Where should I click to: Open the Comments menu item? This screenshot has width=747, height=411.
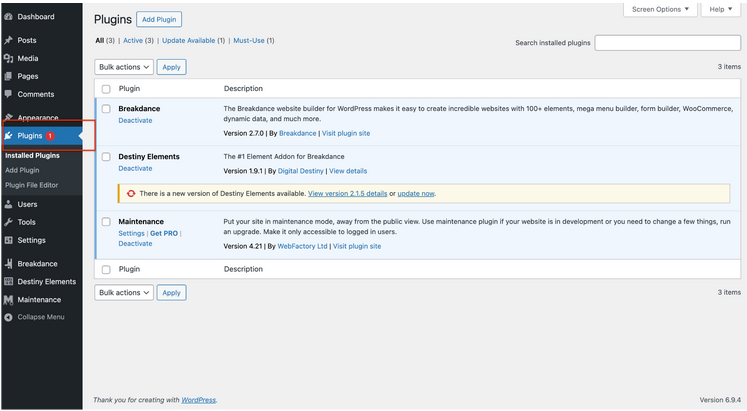(x=36, y=94)
